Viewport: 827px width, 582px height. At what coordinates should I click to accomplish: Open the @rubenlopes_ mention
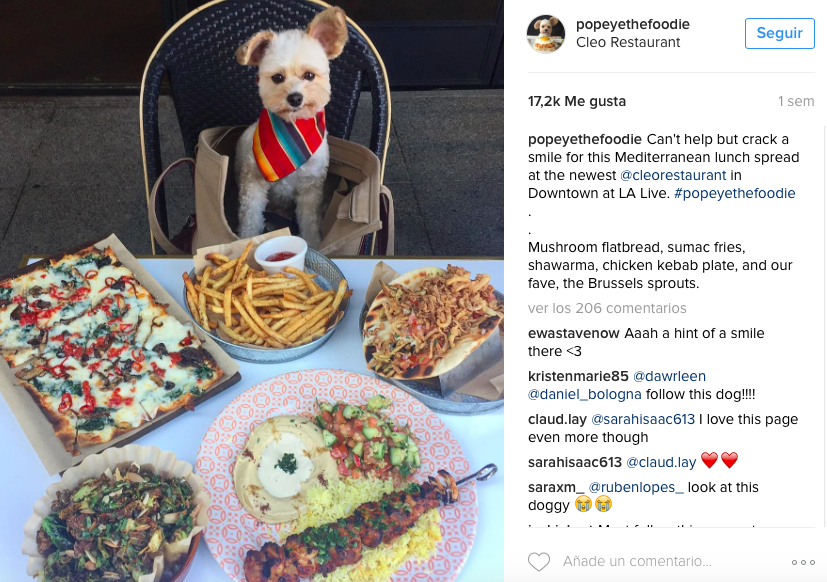pos(636,488)
